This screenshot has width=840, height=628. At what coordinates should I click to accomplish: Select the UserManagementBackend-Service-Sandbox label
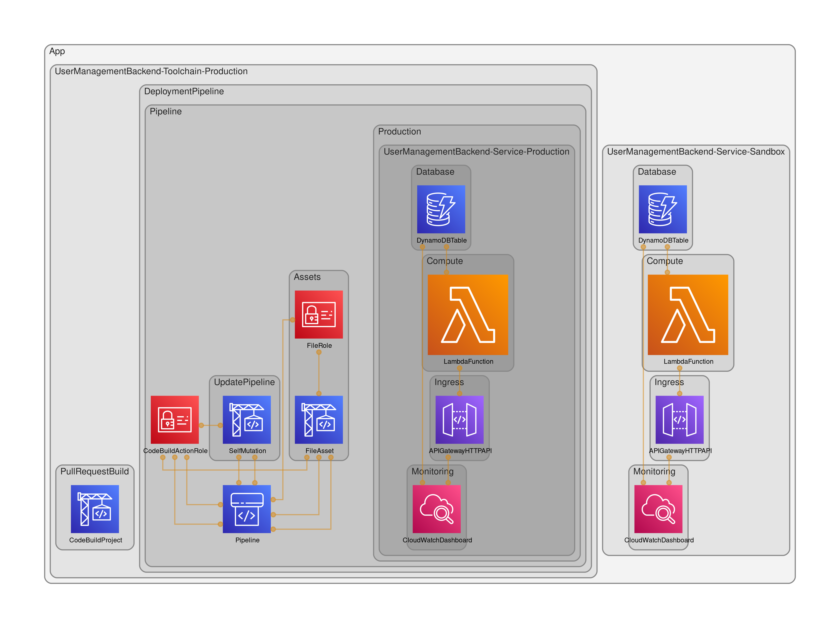(696, 152)
